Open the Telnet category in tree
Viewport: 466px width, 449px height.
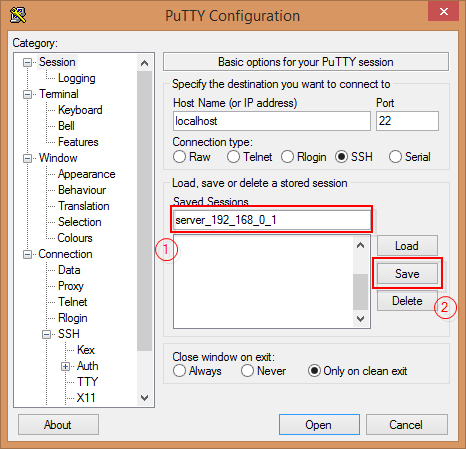tap(73, 302)
